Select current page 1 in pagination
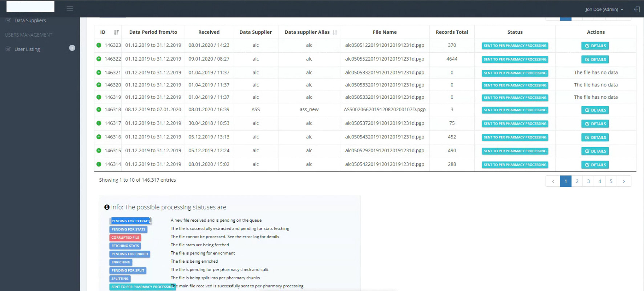Viewport: 644px width, 291px height. tap(566, 181)
